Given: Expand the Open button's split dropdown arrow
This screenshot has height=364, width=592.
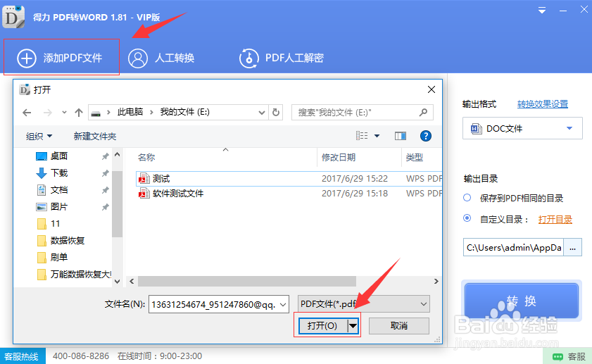Looking at the screenshot, I should tap(353, 325).
